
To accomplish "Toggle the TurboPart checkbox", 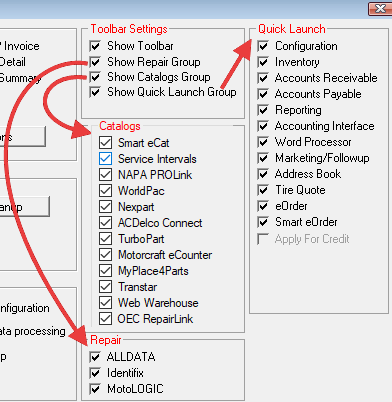I will 105,239.
